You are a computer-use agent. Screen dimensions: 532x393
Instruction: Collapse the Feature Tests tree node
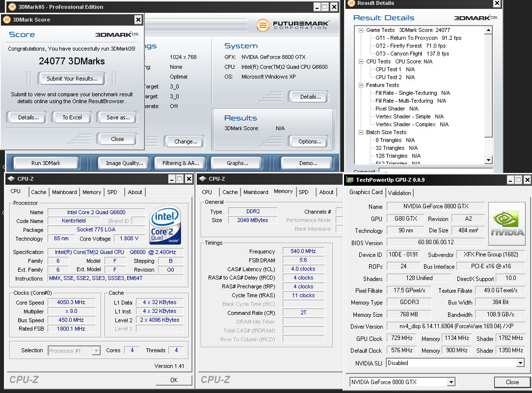click(361, 85)
